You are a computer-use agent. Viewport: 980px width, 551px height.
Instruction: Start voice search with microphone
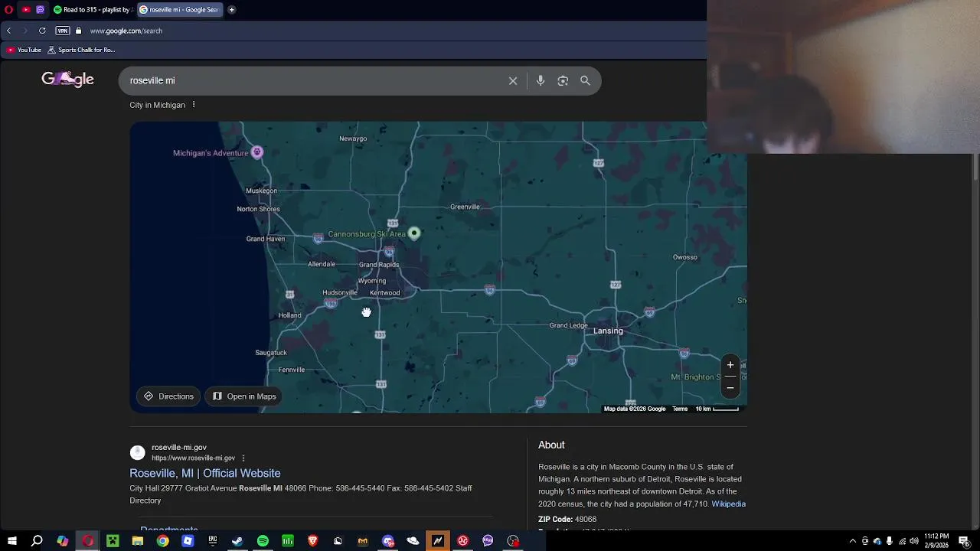[x=541, y=80]
